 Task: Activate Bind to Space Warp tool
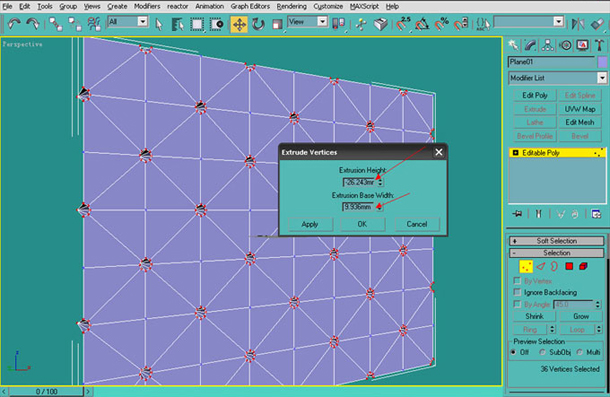click(x=93, y=24)
